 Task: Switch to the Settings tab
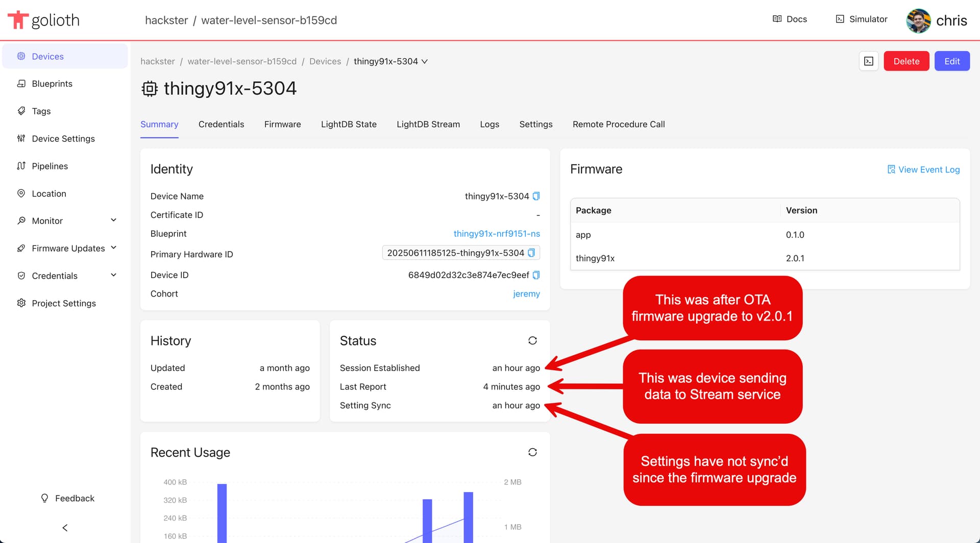pos(536,124)
